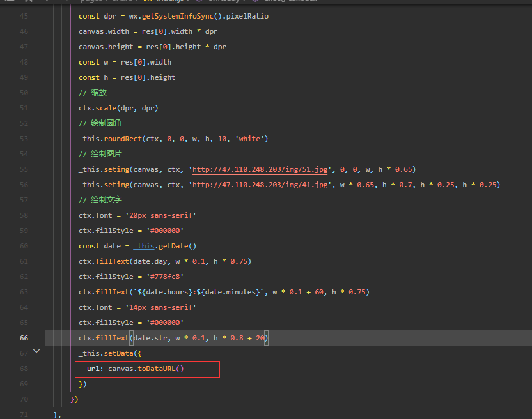This screenshot has height=419, width=532.
Task: Click the '// 绘制图片' comment
Action: (x=100, y=154)
